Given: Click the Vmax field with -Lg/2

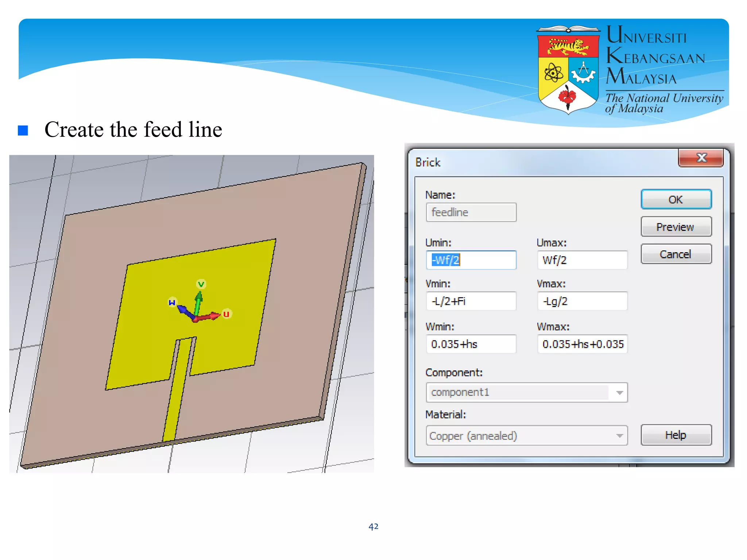Looking at the screenshot, I should pos(582,301).
